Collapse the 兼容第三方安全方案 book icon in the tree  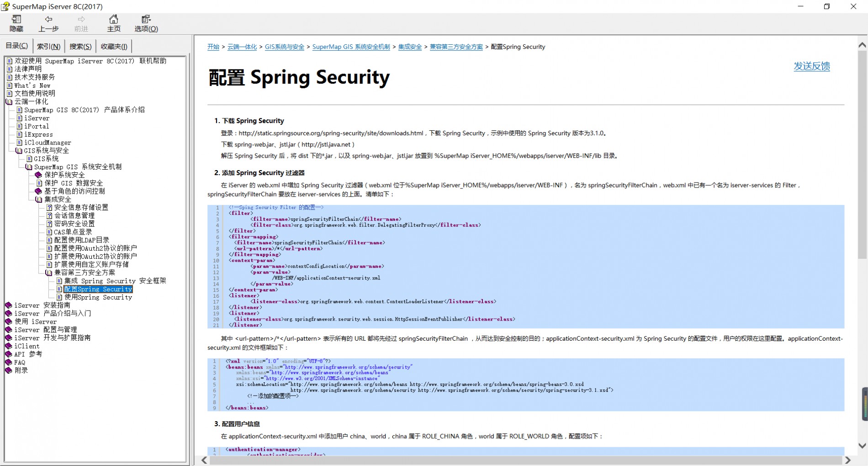[x=49, y=273]
